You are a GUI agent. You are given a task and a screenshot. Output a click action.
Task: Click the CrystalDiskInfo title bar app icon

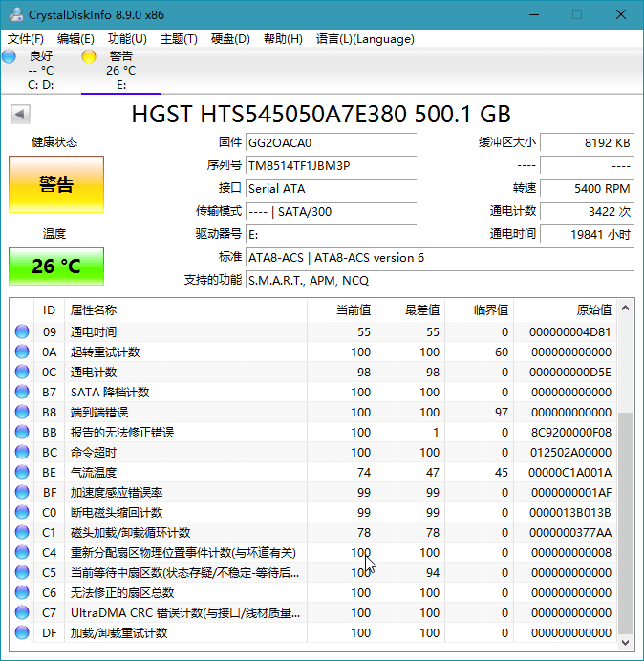pyautogui.click(x=16, y=14)
